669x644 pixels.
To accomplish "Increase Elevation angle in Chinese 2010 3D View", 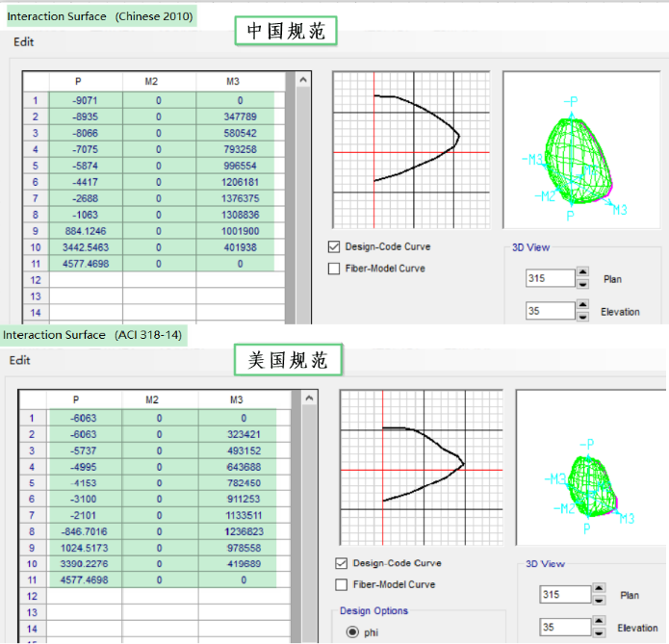I will 582,305.
